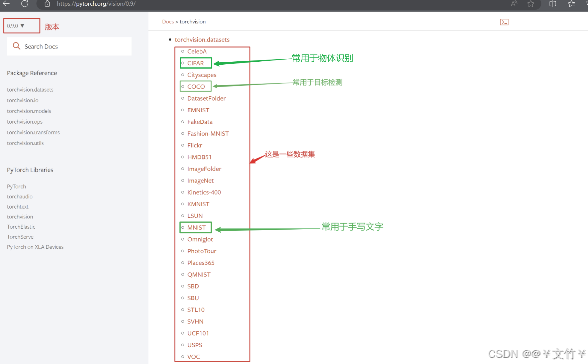Open the ImageFolder link
588x364 pixels.
point(204,169)
